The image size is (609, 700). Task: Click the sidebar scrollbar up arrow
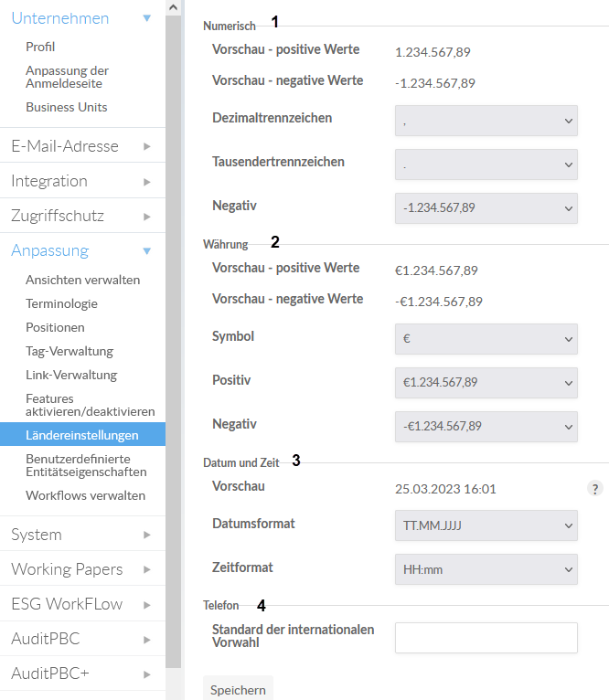pos(174,7)
